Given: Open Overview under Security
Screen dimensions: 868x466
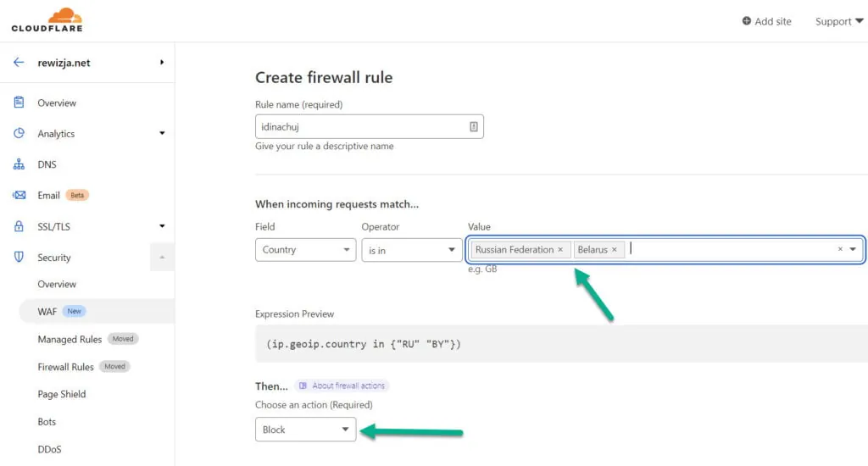Looking at the screenshot, I should click(57, 284).
